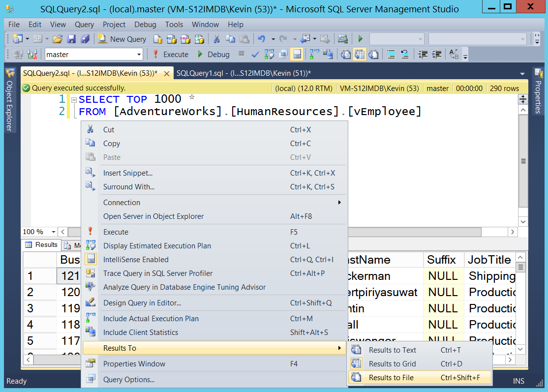
Task: Choose Properties Window from the context menu
Action: [x=214, y=363]
